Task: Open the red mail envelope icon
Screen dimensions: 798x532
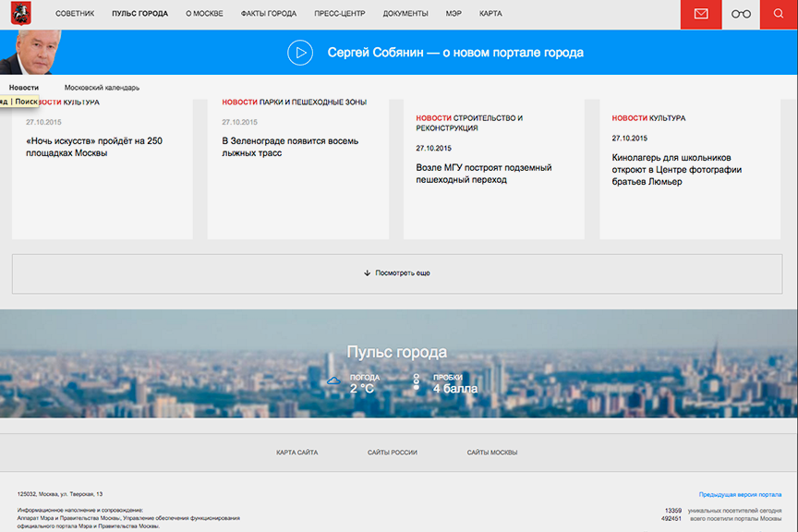Action: (x=701, y=14)
